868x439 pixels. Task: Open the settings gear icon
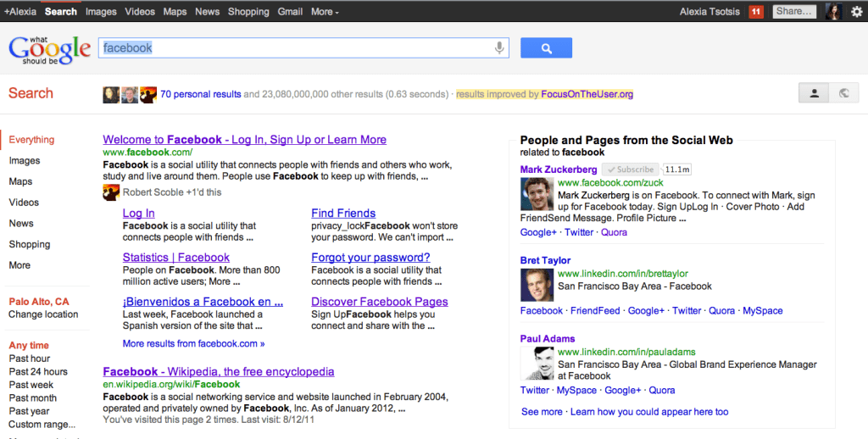pyautogui.click(x=856, y=12)
